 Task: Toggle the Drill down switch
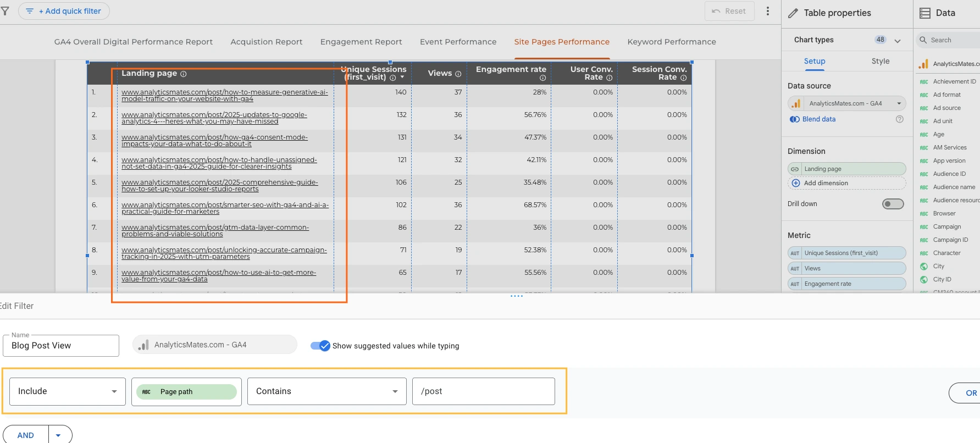coord(893,204)
